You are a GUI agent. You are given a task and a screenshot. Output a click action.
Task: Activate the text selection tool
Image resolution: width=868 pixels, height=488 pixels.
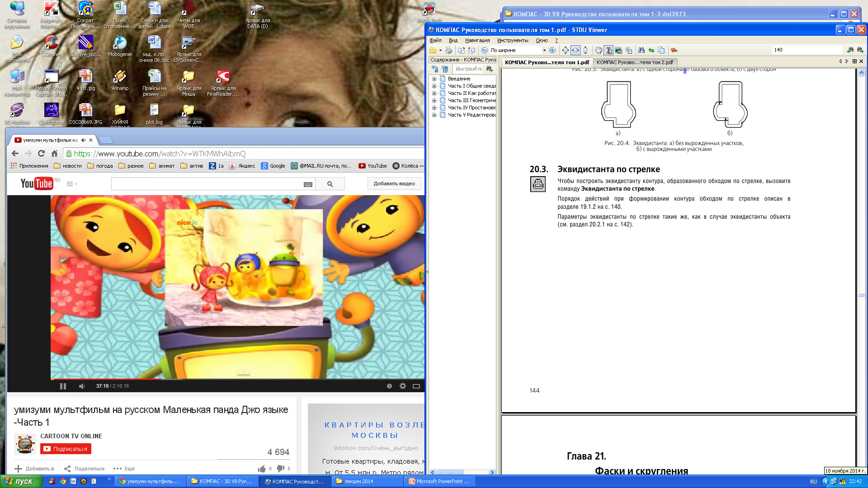(609, 50)
